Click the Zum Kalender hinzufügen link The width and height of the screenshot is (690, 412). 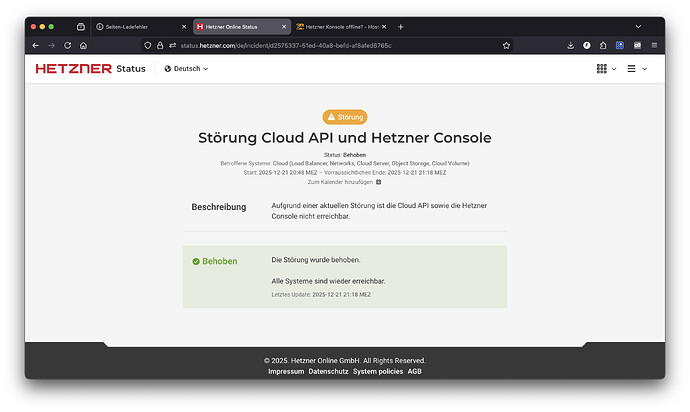pyautogui.click(x=339, y=182)
